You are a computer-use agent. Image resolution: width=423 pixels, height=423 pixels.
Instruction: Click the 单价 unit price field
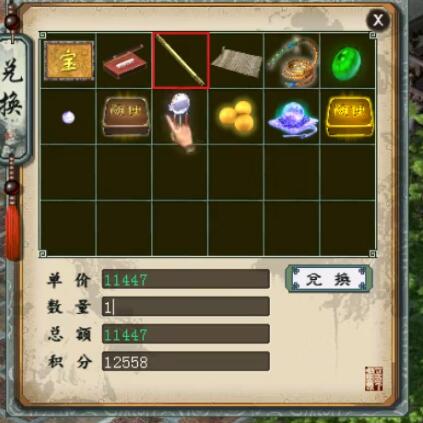pos(186,279)
